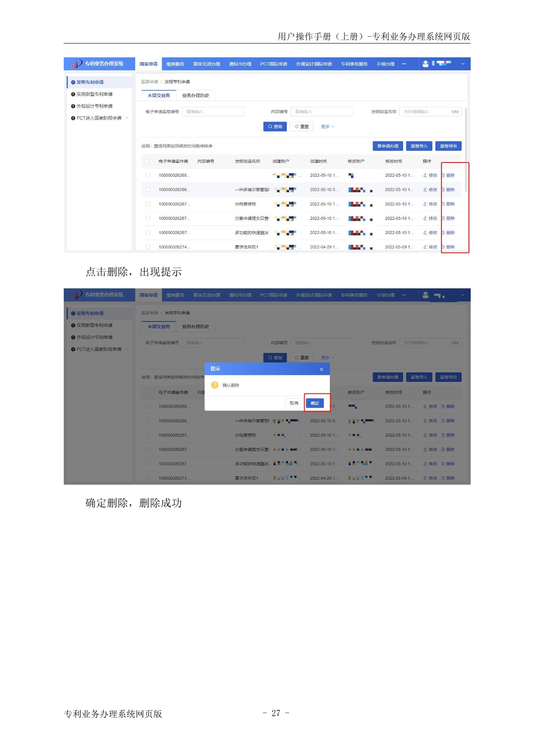Click the search icon on 查询 in the upper screenshot
Image resolution: width=534 pixels, height=756 pixels.
click(270, 127)
